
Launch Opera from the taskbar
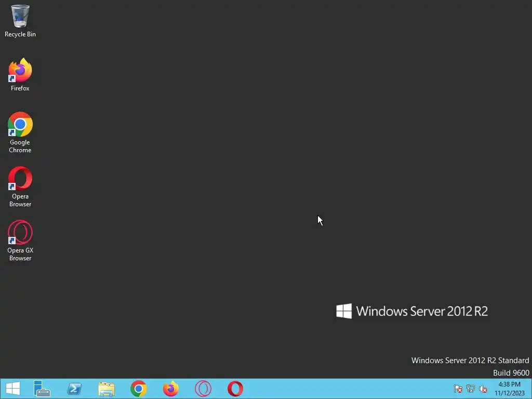pyautogui.click(x=235, y=389)
